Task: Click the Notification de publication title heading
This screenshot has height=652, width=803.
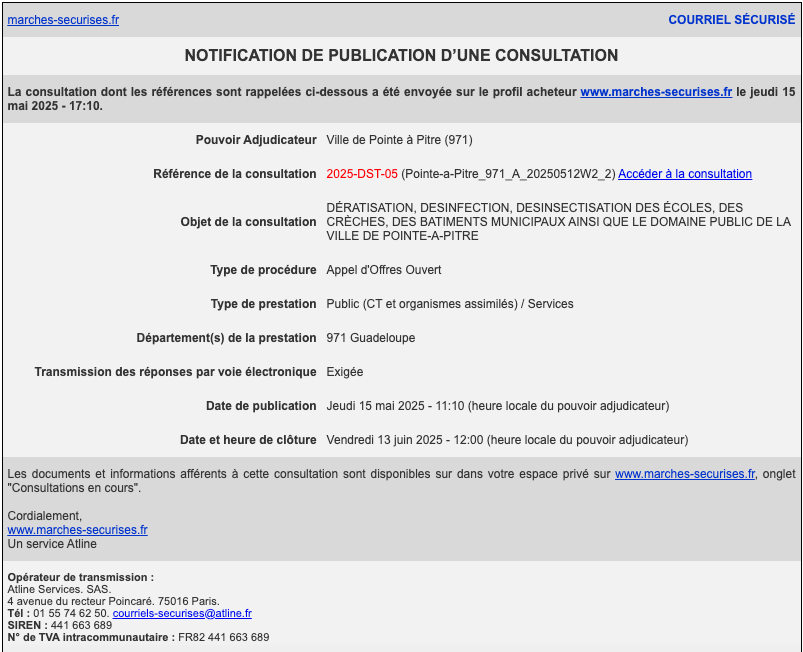Action: tap(401, 56)
